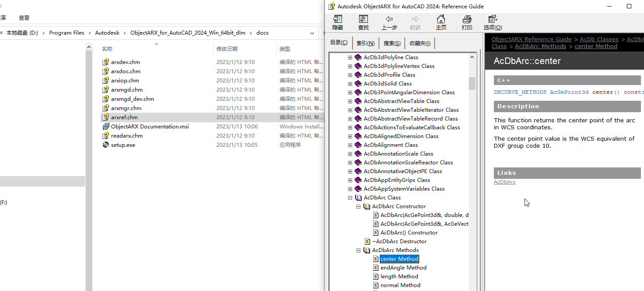Viewport: 644px width, 291px height.
Task: Click the contents tree scroll up arrow
Action: point(472,57)
